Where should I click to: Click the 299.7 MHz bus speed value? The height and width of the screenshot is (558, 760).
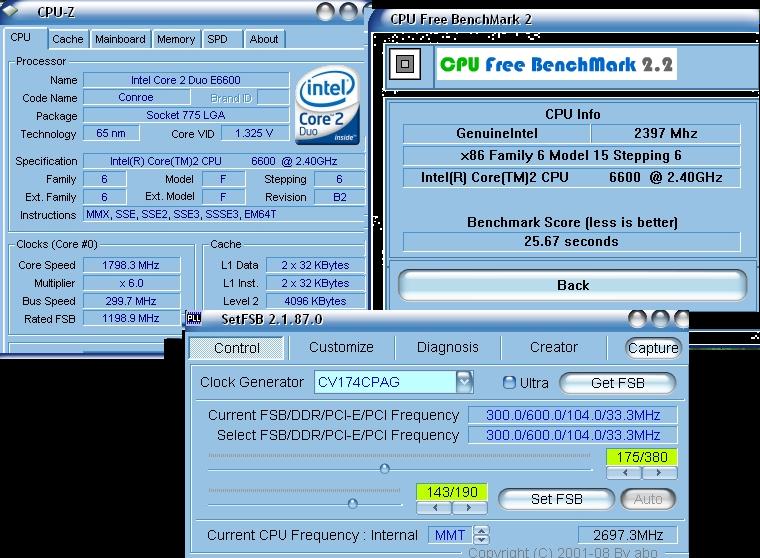coord(131,301)
